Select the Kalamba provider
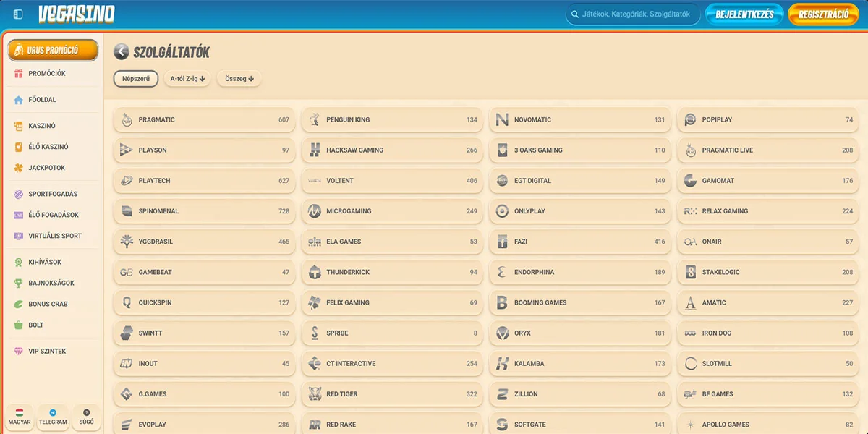Viewport: 868px width, 434px height. 580,363
